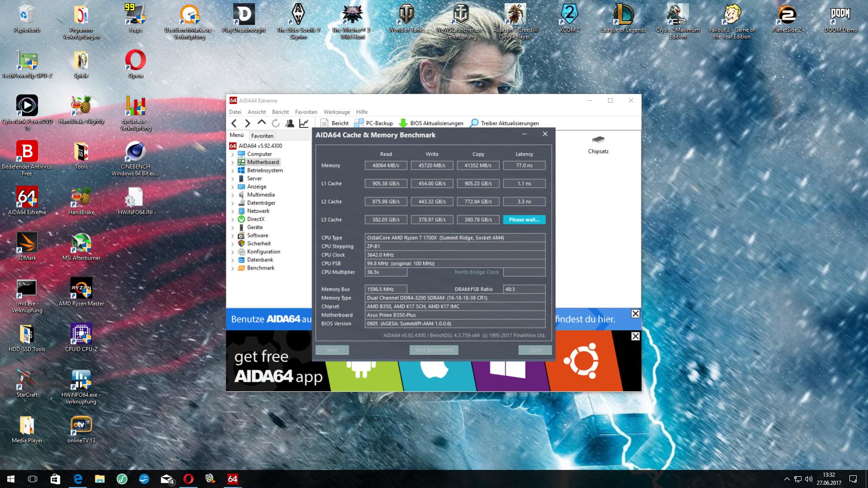
Task: Click the AIDA64 back navigation arrow
Action: click(x=234, y=123)
